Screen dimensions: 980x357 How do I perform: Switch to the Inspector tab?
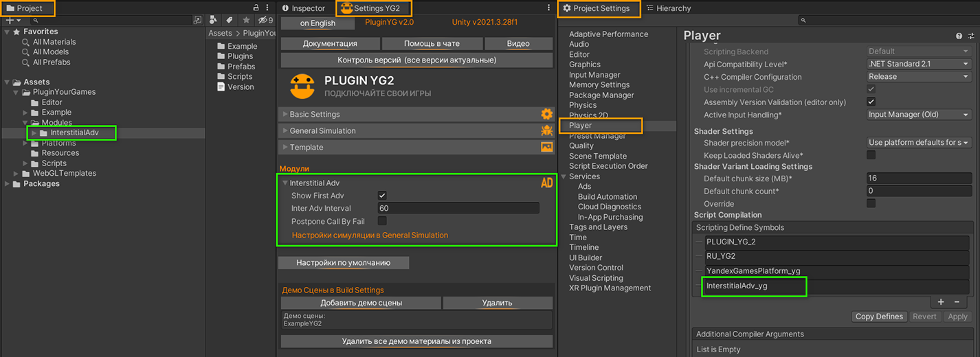click(x=304, y=8)
